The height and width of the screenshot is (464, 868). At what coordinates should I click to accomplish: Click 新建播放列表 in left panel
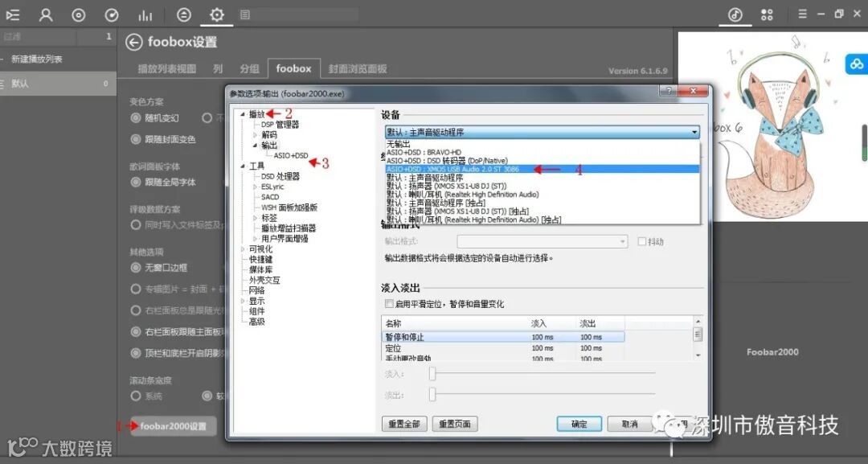[36, 60]
